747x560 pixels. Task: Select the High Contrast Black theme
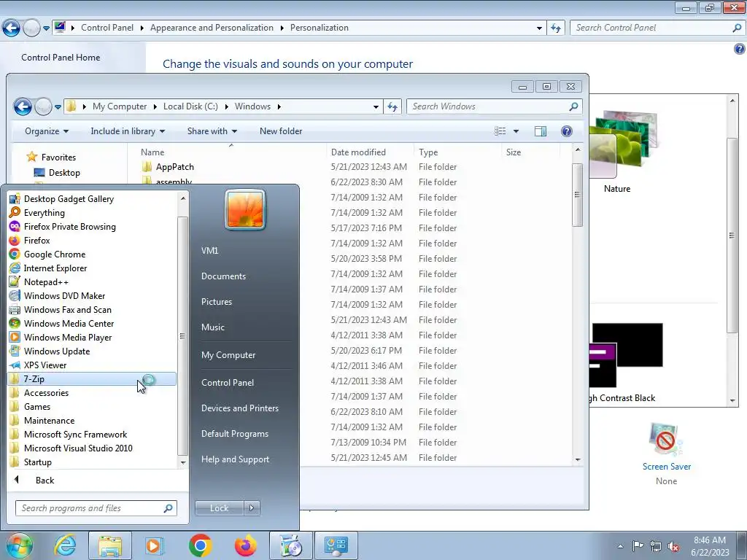point(627,355)
